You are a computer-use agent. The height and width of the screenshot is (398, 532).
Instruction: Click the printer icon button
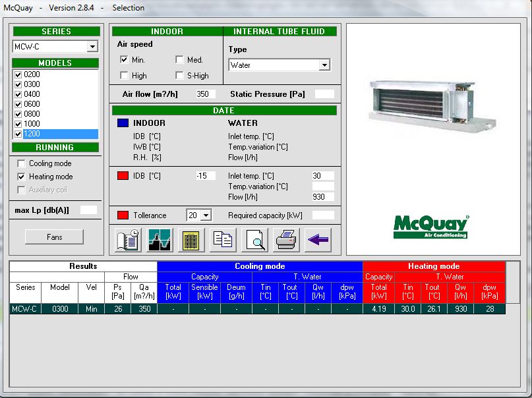pos(286,240)
